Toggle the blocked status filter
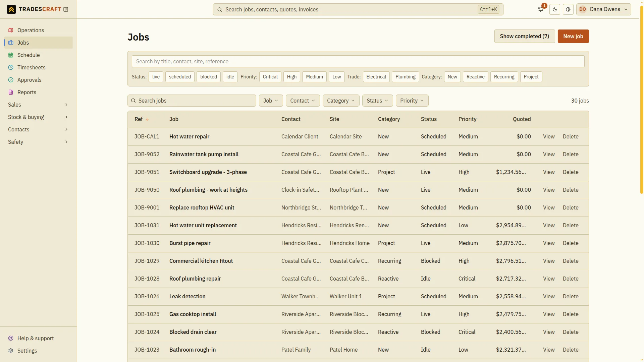644x362 pixels. tap(209, 77)
